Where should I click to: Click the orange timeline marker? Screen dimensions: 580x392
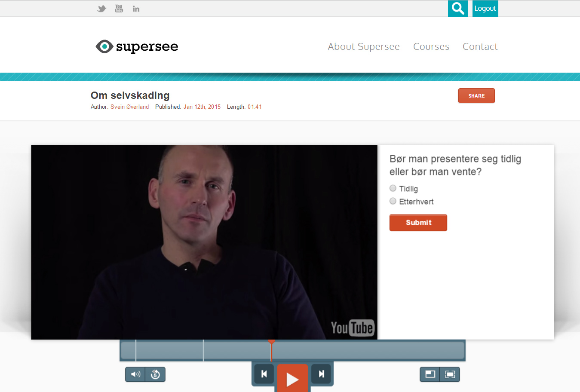pos(271,343)
